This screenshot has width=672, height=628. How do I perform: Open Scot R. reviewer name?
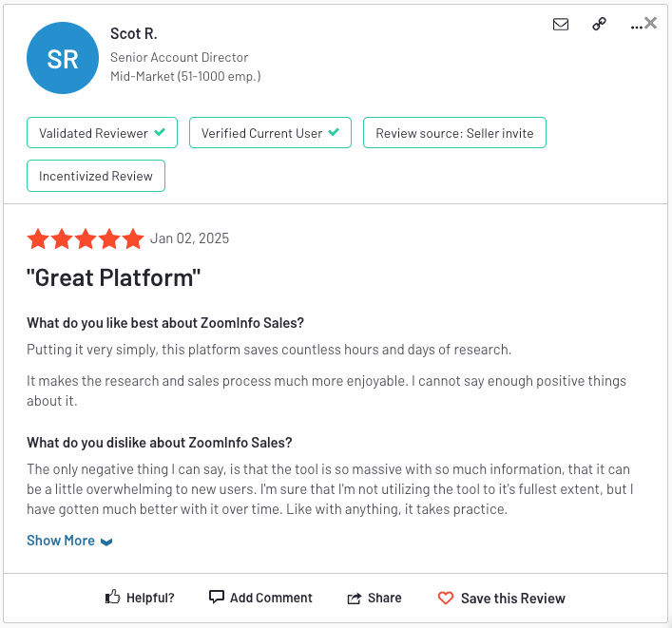click(x=134, y=33)
